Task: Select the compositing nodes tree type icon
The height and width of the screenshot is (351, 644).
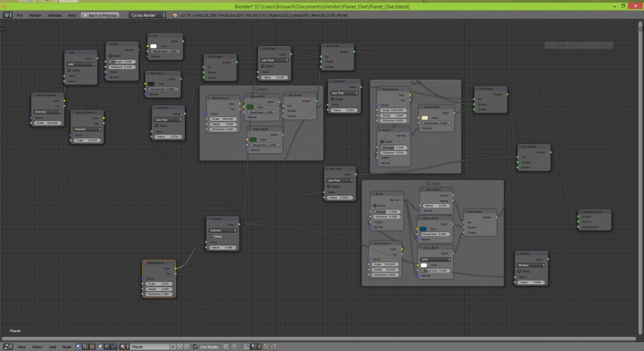Action: (86, 347)
